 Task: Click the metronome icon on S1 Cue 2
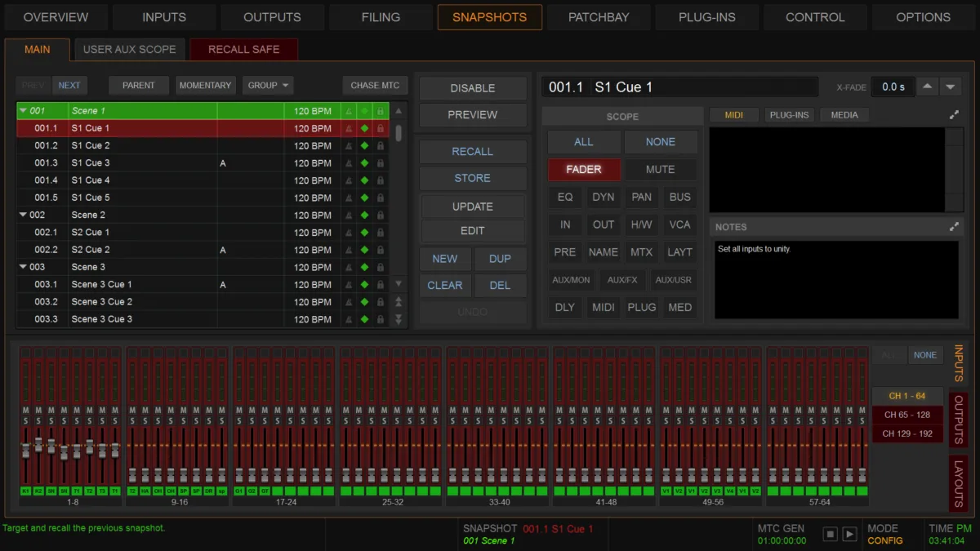[x=349, y=146]
